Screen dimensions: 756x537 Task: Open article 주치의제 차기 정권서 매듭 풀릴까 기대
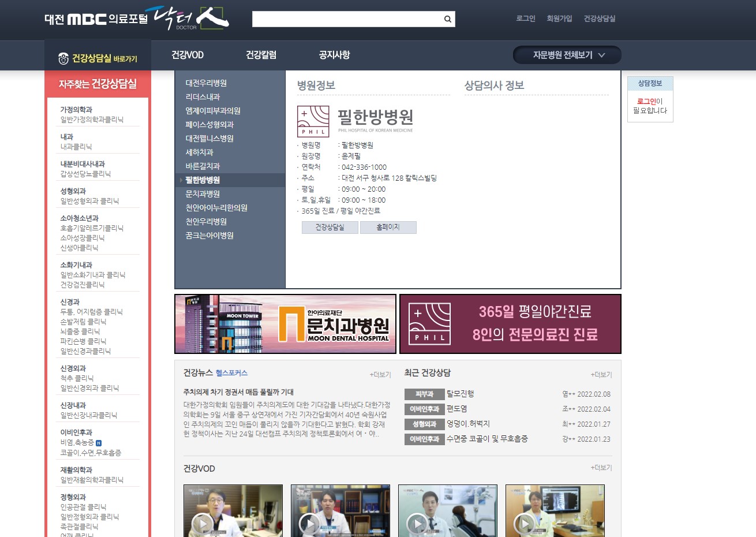click(x=238, y=392)
